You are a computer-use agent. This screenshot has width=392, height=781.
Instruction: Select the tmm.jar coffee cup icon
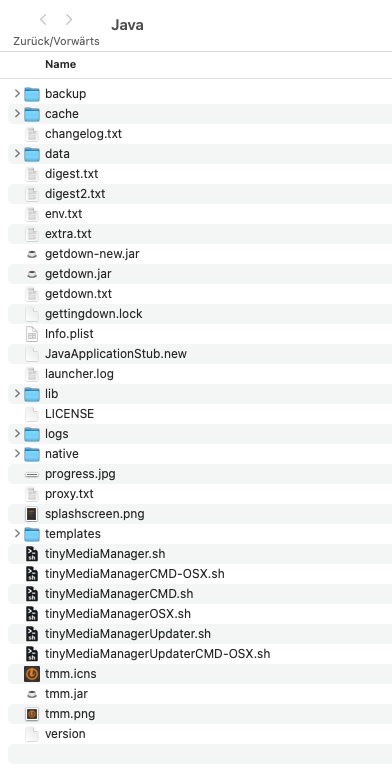[x=32, y=694]
